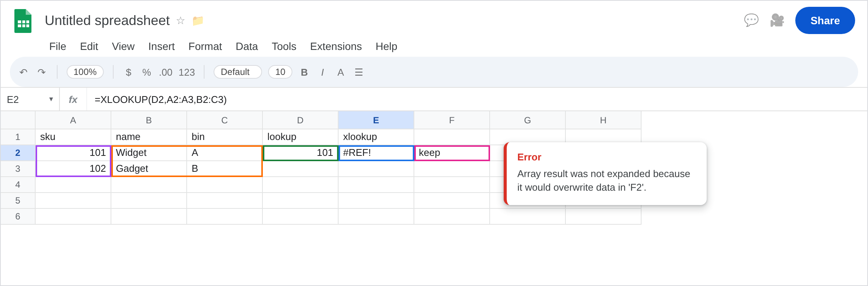
Task: Open the Help menu
Action: coord(386,46)
